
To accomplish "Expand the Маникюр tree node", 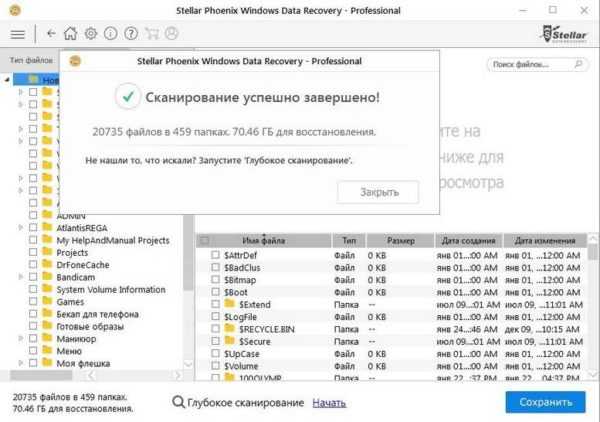I will click(x=21, y=338).
